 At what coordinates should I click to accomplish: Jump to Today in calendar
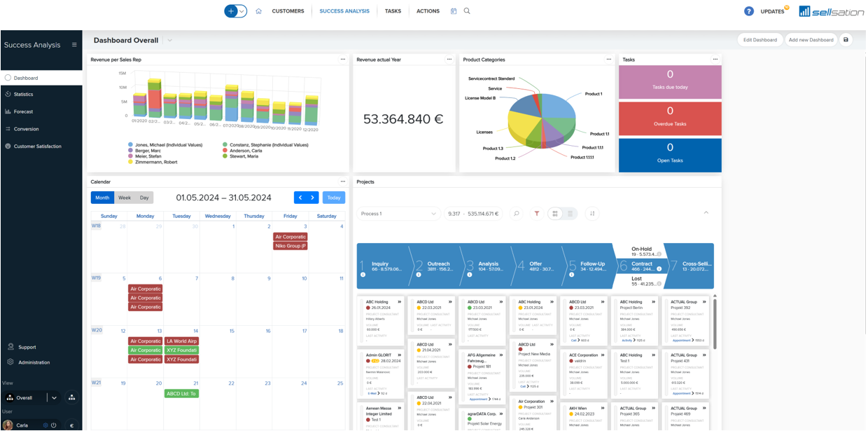(x=334, y=198)
